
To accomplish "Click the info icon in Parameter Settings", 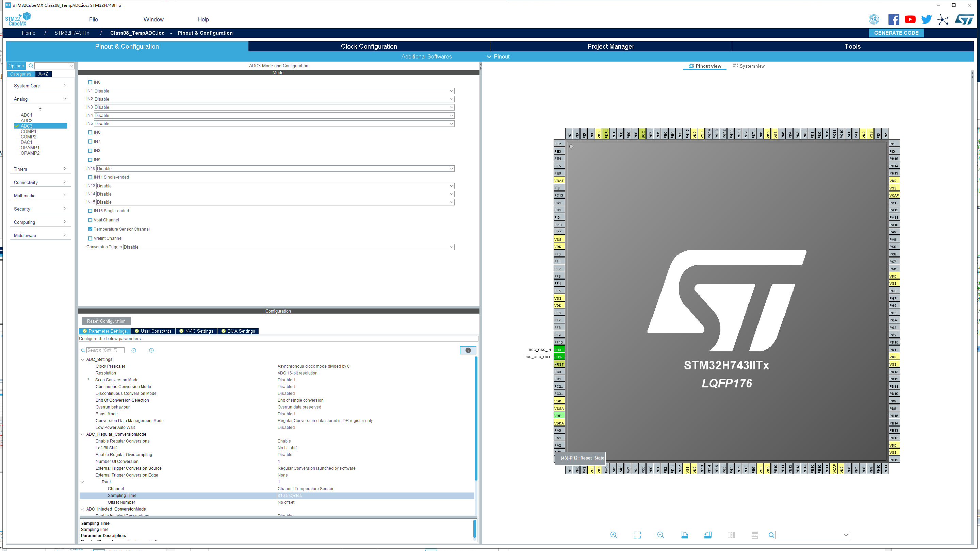I will (x=468, y=350).
